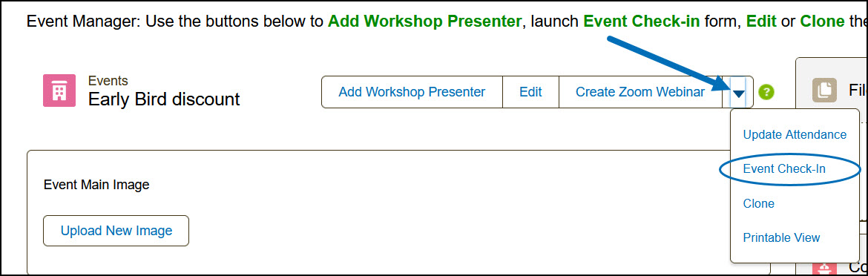
Task: Click the Early Bird discount record title
Action: pos(164,99)
